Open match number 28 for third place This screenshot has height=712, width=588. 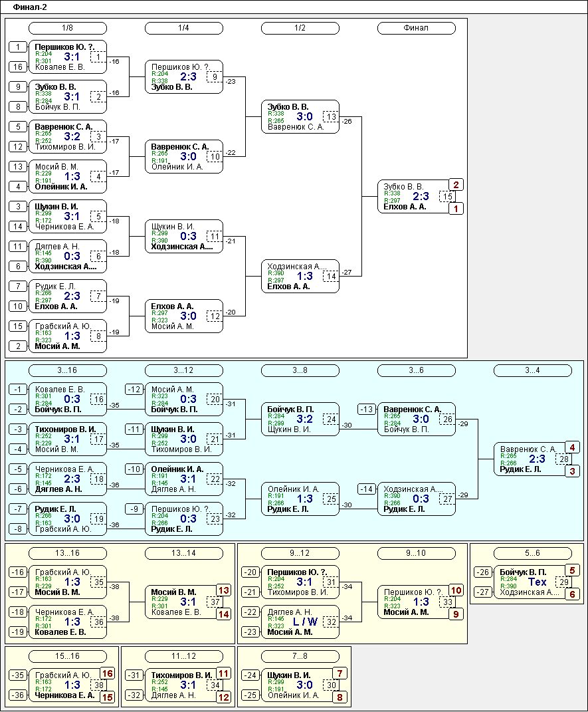[x=564, y=459]
